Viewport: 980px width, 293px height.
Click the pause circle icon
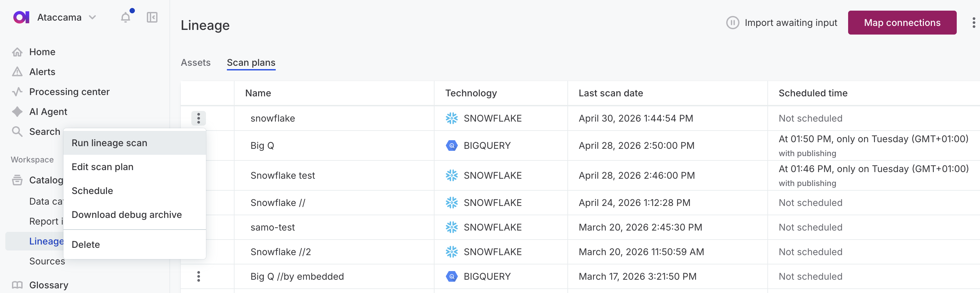click(x=732, y=23)
